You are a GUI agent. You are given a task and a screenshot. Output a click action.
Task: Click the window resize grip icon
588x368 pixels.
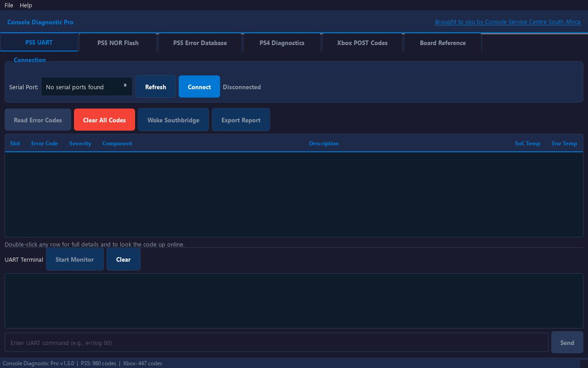point(584,364)
